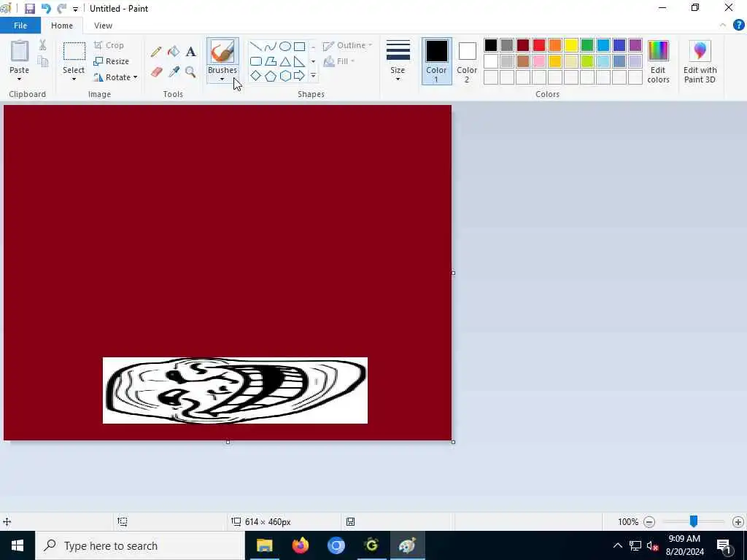The image size is (747, 560).
Task: Open the Edit colors dialog
Action: (x=659, y=62)
